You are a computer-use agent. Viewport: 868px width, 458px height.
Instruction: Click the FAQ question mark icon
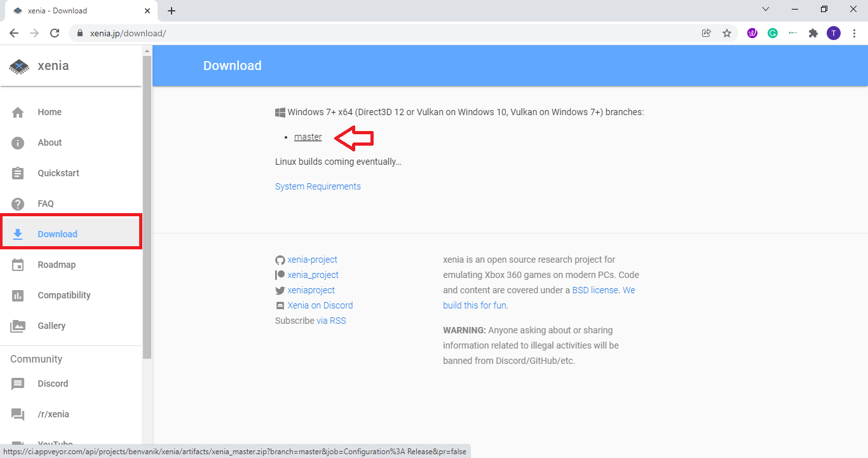click(18, 204)
